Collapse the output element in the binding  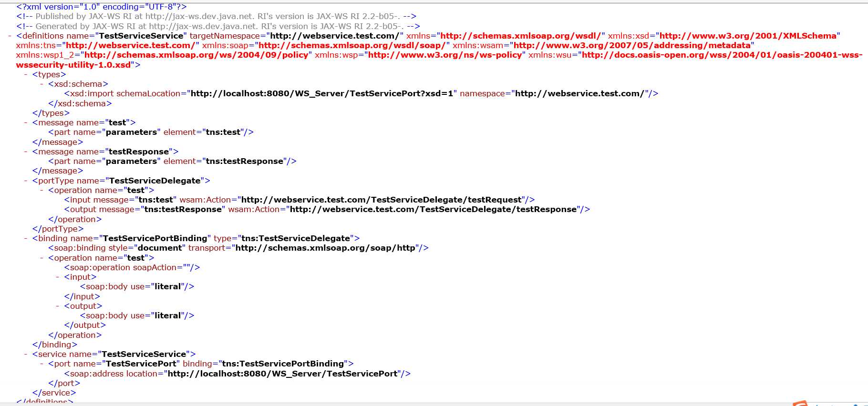[58, 306]
